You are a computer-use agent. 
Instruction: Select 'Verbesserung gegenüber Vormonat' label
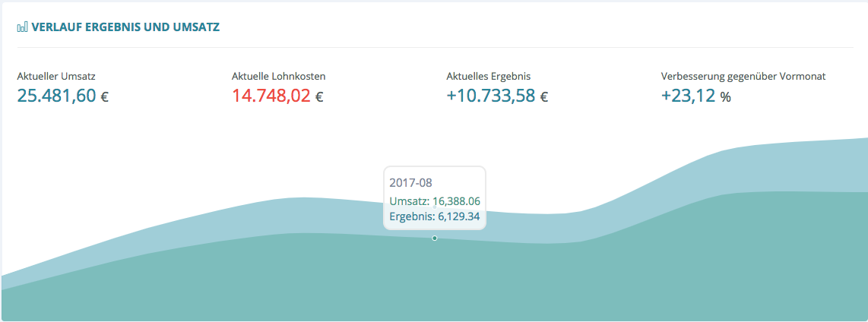pos(743,76)
